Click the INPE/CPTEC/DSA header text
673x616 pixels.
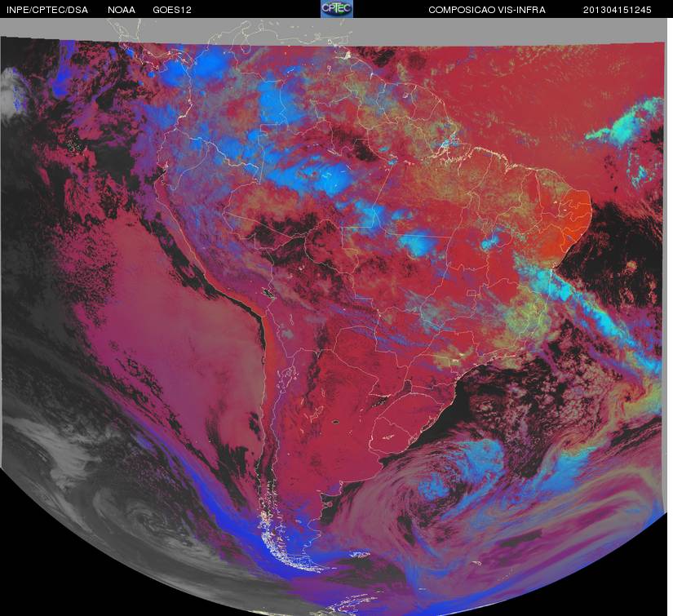pyautogui.click(x=47, y=10)
